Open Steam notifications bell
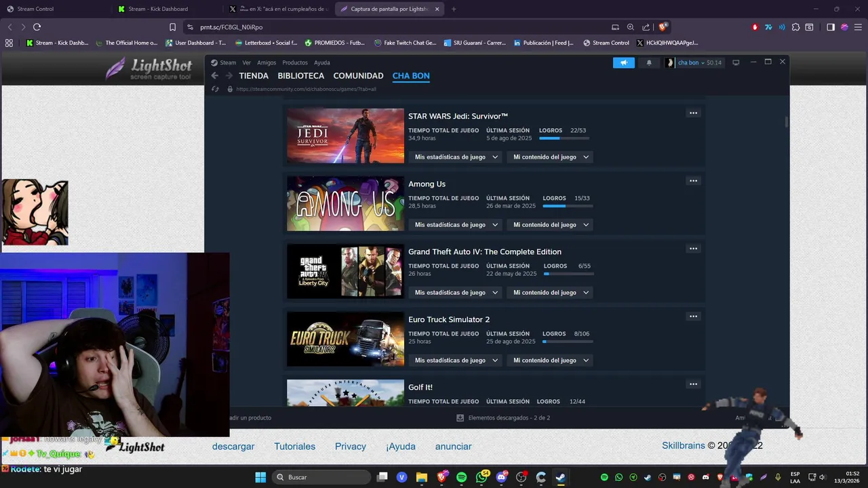This screenshot has width=868, height=488. pyautogui.click(x=649, y=62)
